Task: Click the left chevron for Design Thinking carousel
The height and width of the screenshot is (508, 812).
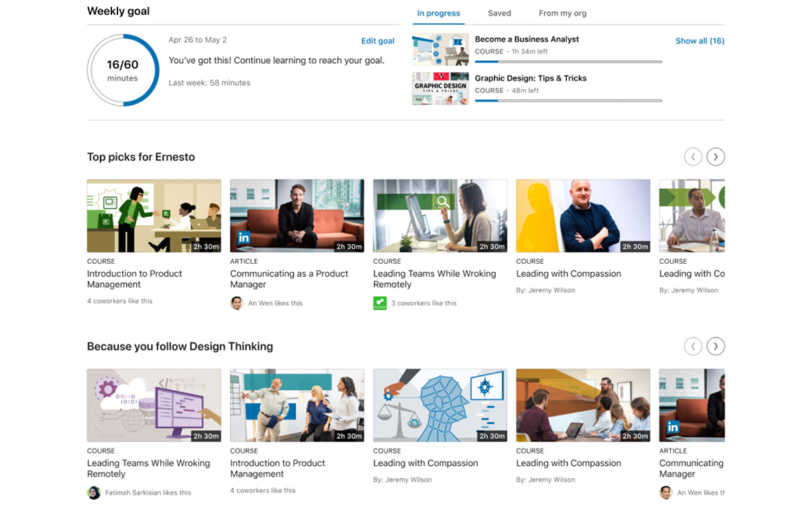Action: click(693, 347)
